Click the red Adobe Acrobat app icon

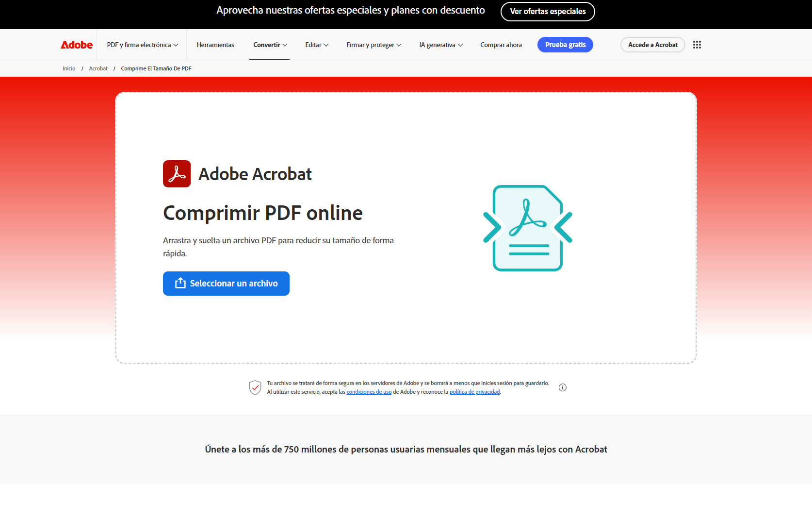pyautogui.click(x=177, y=174)
